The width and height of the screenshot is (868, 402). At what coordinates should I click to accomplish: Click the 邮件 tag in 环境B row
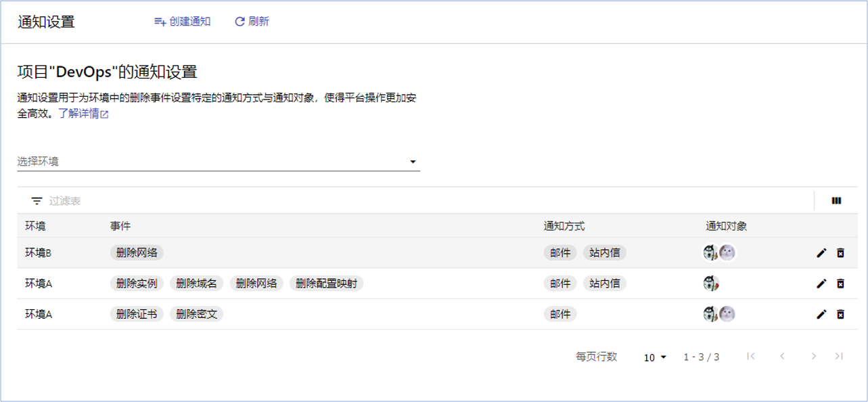pyautogui.click(x=560, y=253)
